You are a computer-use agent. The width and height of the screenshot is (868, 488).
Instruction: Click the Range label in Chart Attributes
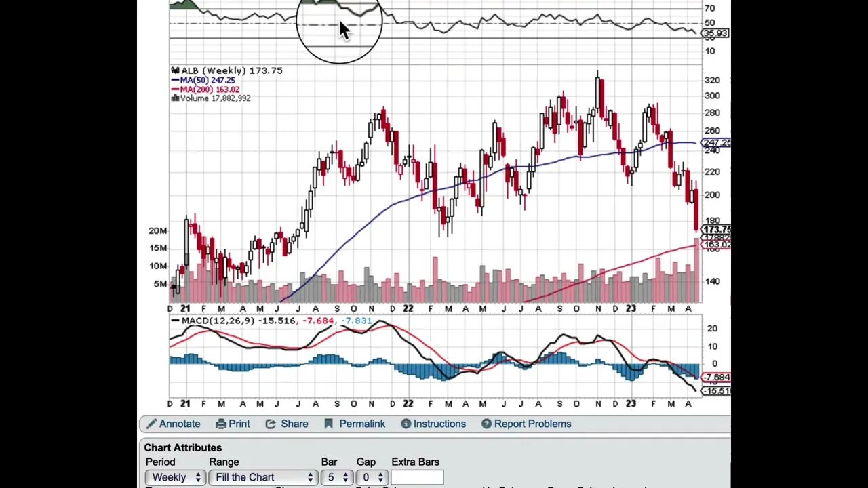(x=224, y=462)
